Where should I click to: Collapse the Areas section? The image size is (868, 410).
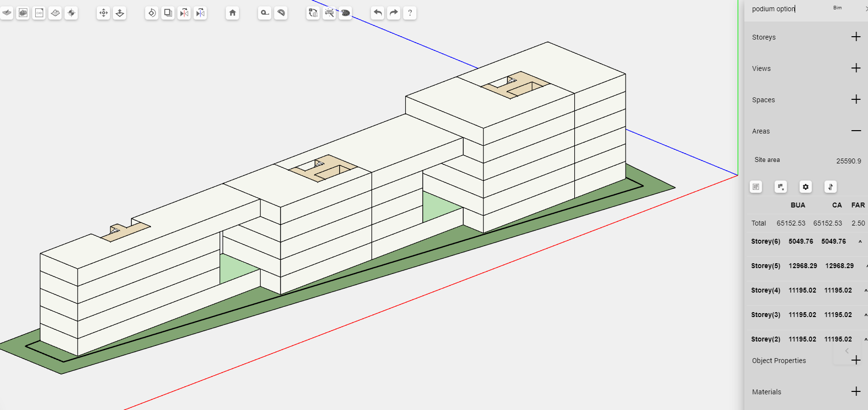coord(856,131)
